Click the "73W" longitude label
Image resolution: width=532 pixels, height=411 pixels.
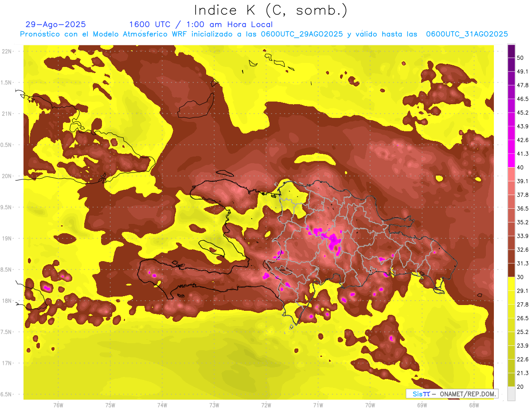(x=214, y=405)
